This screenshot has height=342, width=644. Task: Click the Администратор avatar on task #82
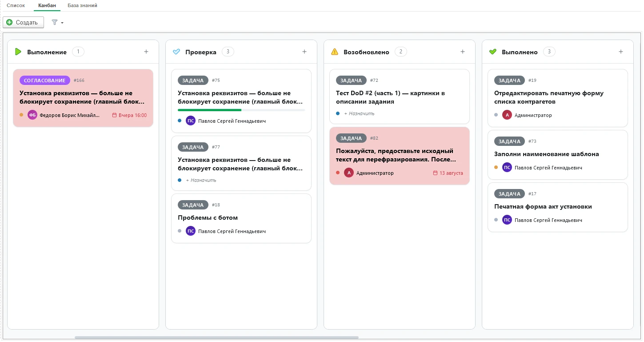[349, 173]
